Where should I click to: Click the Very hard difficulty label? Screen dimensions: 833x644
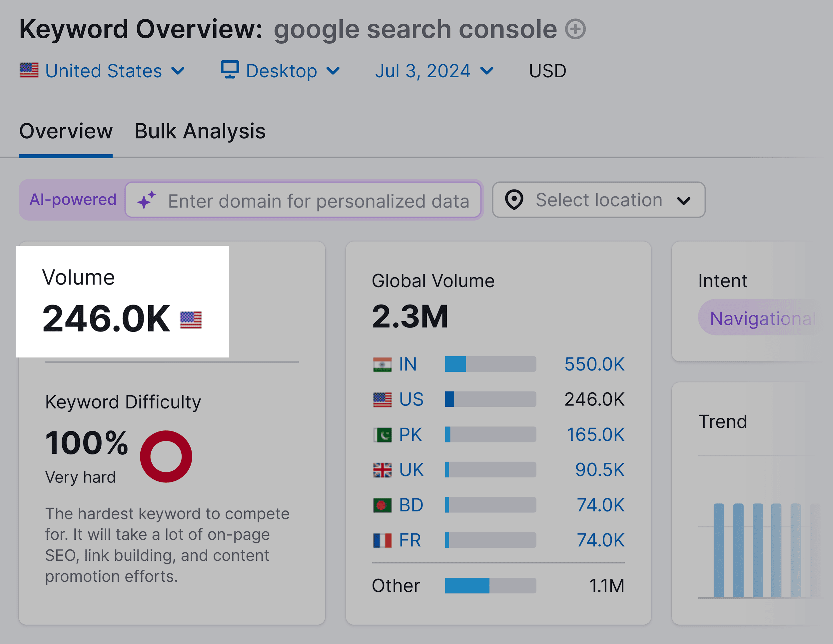pos(81,477)
